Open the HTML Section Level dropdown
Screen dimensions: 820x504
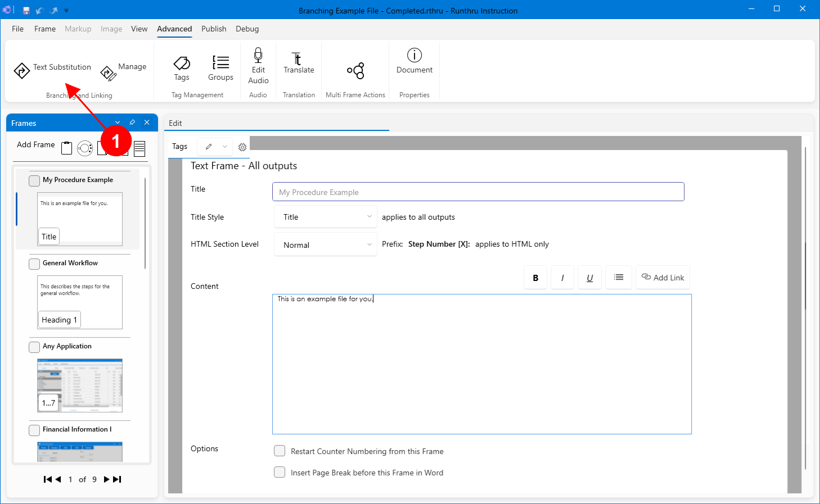pos(325,245)
